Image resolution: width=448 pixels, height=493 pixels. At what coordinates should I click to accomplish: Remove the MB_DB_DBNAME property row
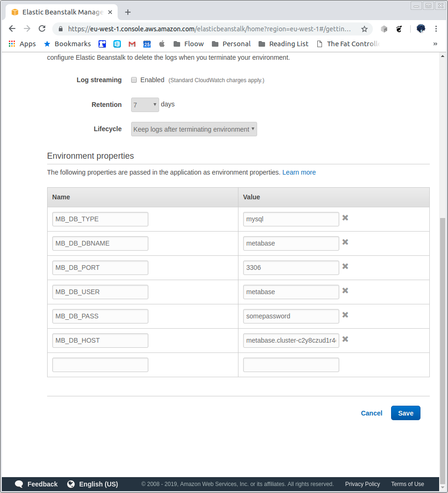tap(345, 242)
